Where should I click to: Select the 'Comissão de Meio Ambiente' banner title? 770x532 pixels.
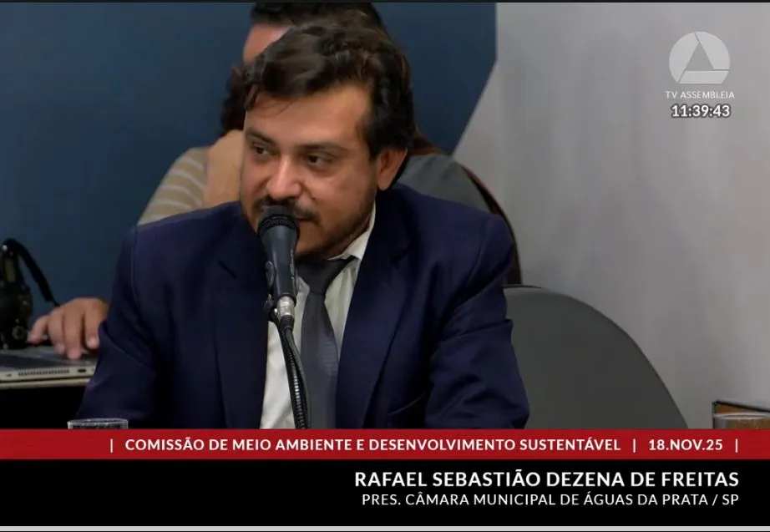pos(372,444)
